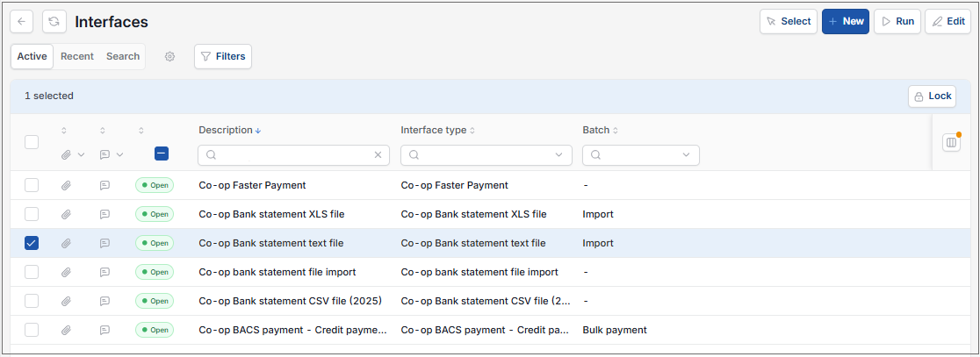The image size is (980, 357).
Task: Click the Lock button
Action: [x=932, y=96]
